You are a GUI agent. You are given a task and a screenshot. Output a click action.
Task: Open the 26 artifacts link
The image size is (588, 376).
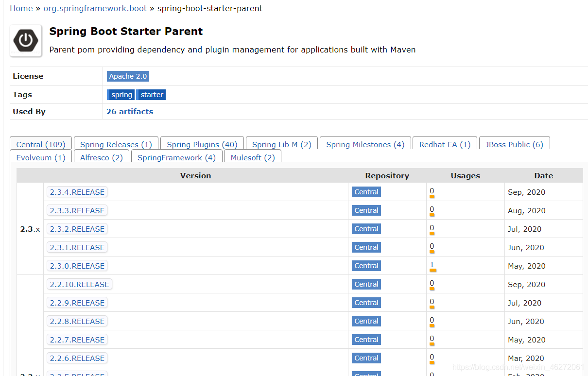(130, 111)
